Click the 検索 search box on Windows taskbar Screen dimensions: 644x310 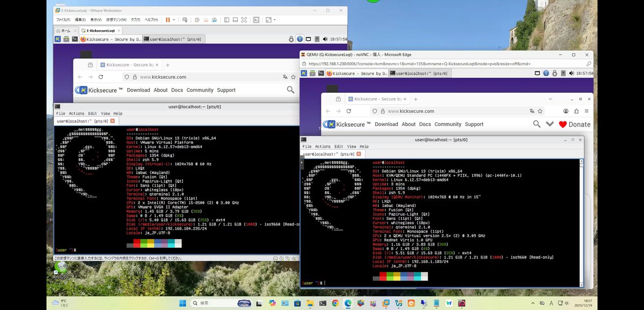click(222, 303)
